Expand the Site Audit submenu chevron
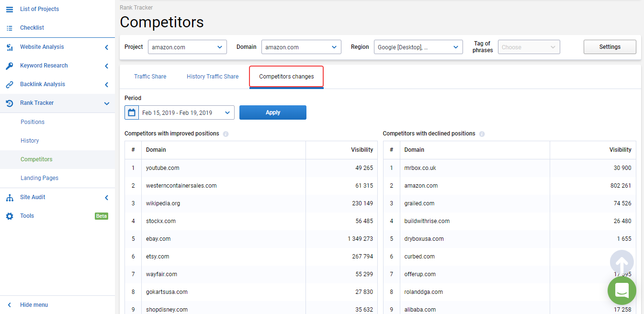 click(x=106, y=198)
